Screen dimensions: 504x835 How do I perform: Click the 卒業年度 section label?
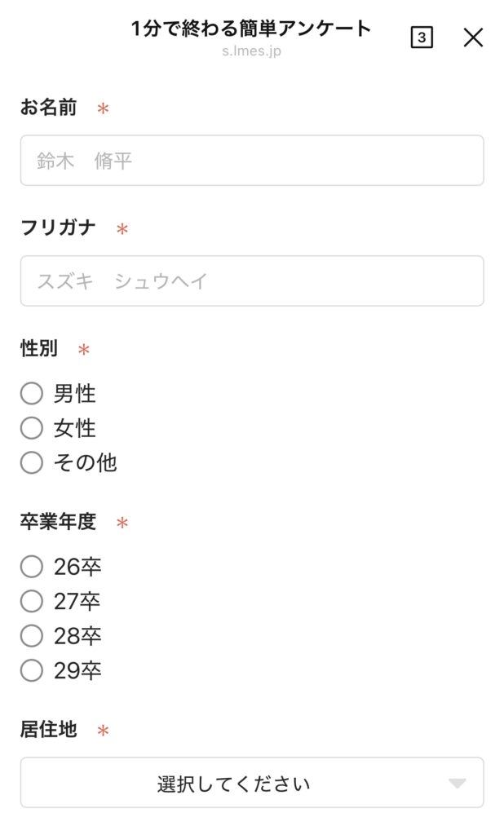pyautogui.click(x=58, y=522)
